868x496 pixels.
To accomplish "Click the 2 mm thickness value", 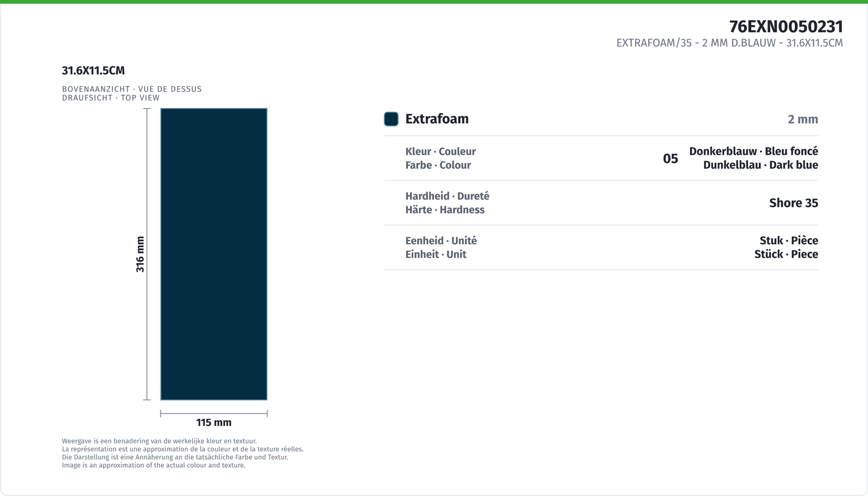I will (x=803, y=119).
